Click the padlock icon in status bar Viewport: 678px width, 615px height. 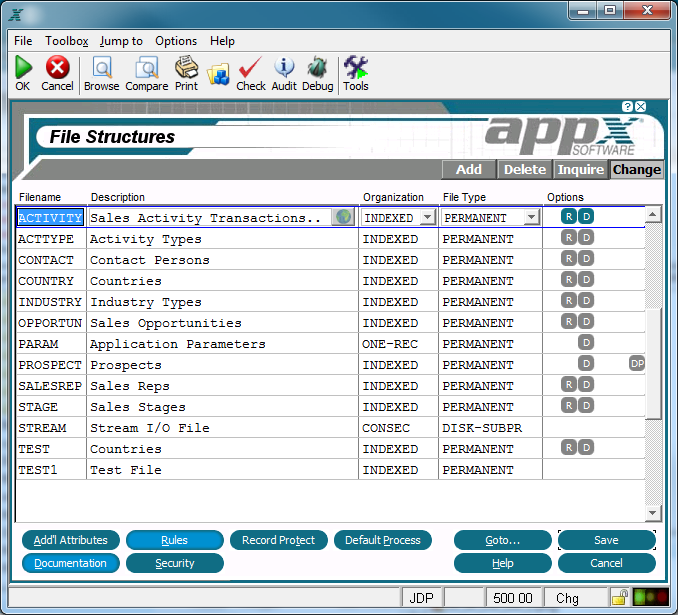point(620,598)
